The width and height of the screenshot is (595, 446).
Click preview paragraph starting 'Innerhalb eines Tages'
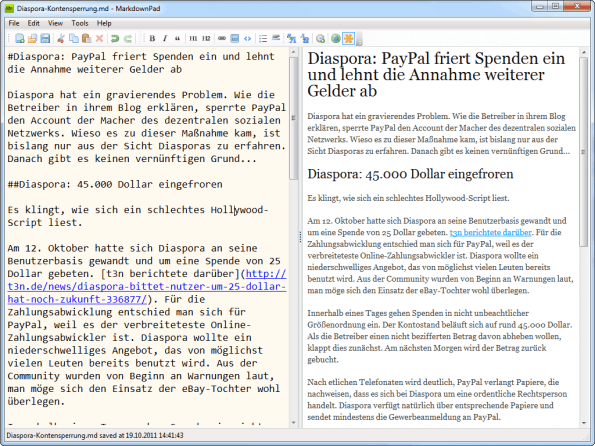click(x=440, y=336)
